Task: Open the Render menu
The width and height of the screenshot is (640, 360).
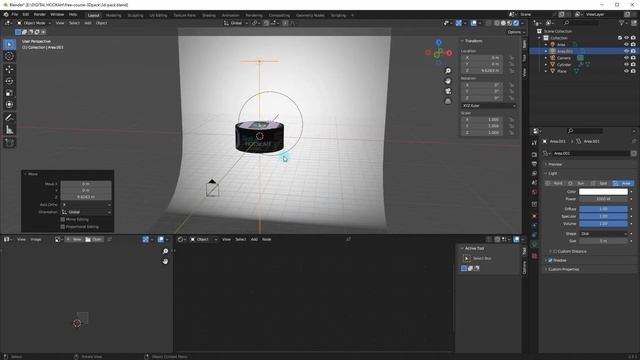Action: point(40,14)
